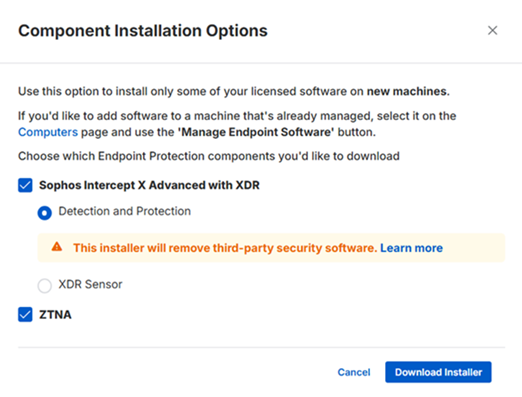Uncheck Sophos Intercept X Advanced with XDR
This screenshot has height=397, width=522.
(x=25, y=185)
